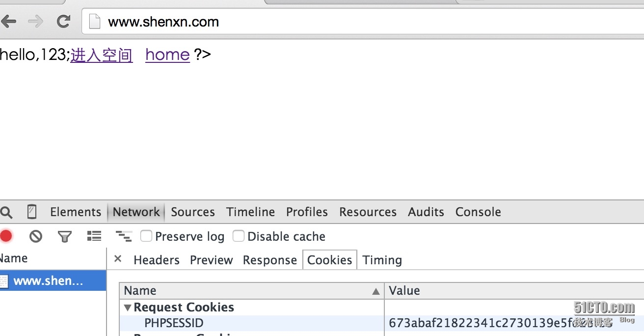The image size is (644, 336).
Task: Click the address bar showing www.shenxn.com
Action: [295, 22]
